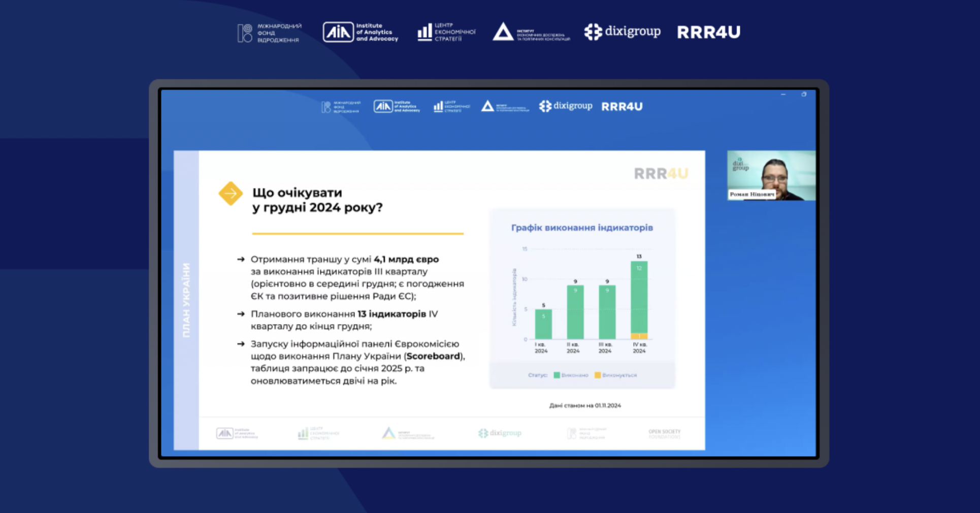Open the Institute of Analytics and Advocacy top banner logo
The height and width of the screenshot is (513, 980).
point(361,32)
